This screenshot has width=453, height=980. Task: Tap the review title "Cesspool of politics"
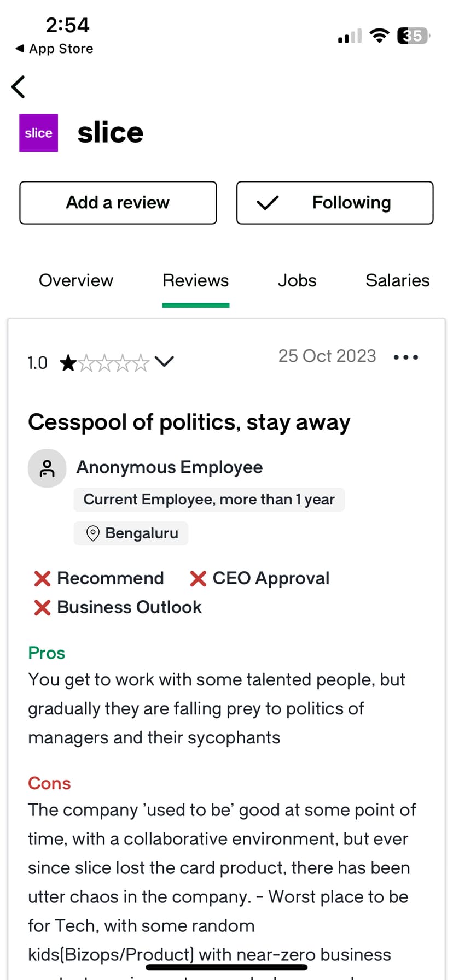[x=189, y=422]
